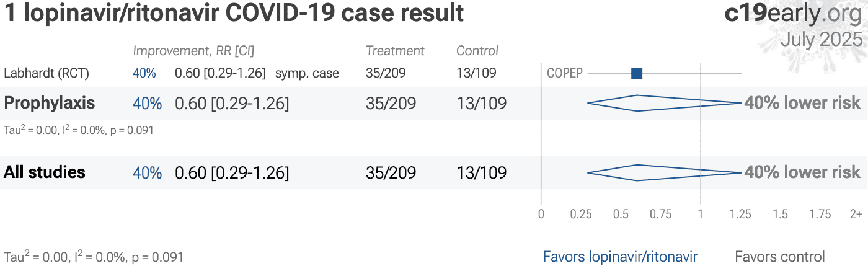Click the All studies row heading

coord(45,172)
